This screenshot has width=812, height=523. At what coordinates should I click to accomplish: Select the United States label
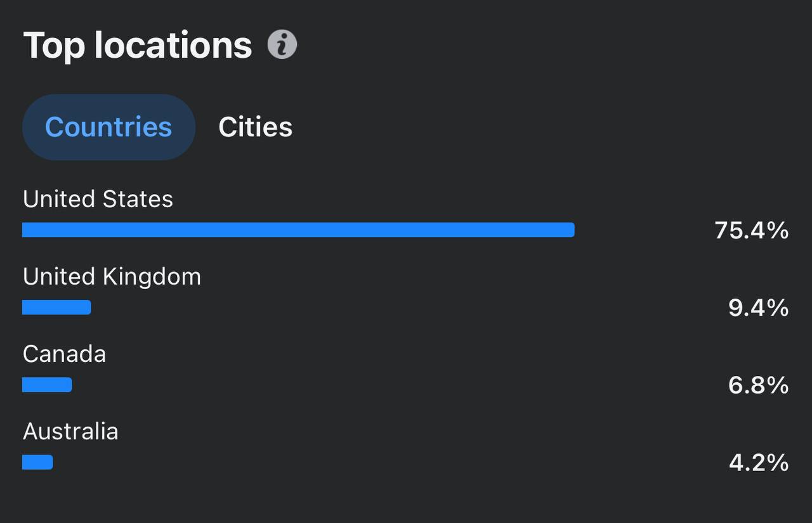pos(98,199)
